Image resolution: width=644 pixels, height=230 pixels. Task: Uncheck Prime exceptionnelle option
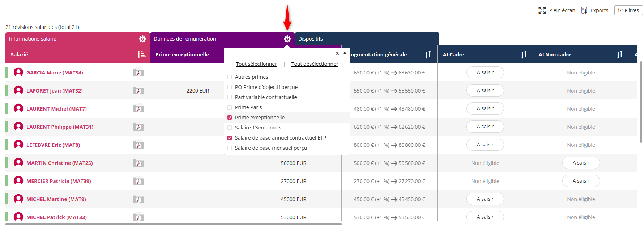coord(230,118)
